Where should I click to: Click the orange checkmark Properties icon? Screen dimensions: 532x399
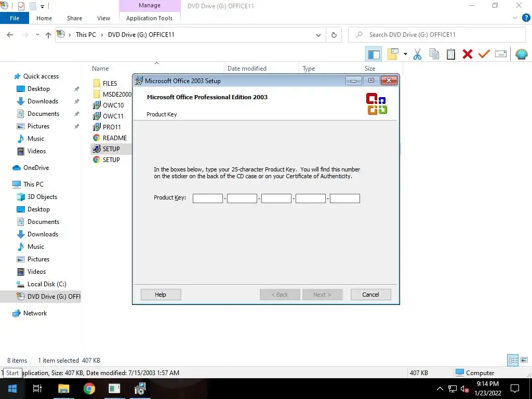[x=484, y=54]
